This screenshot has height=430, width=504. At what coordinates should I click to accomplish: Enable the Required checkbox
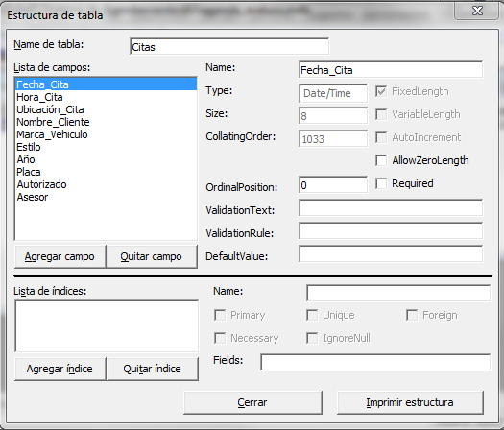[381, 183]
